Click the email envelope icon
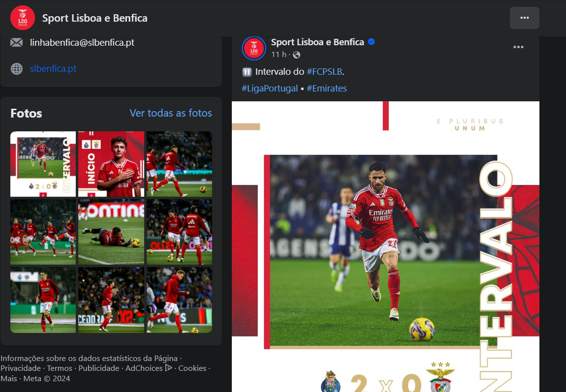This screenshot has height=392, width=566. [x=17, y=43]
